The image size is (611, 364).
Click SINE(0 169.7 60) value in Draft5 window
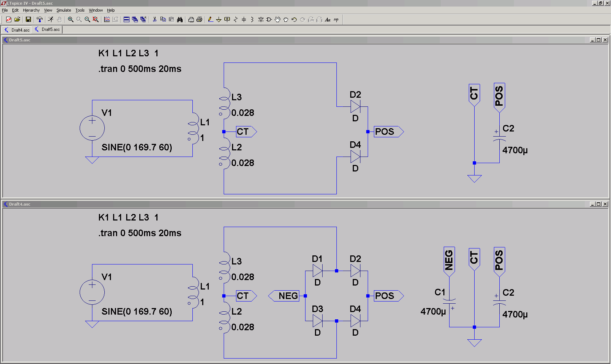[137, 147]
